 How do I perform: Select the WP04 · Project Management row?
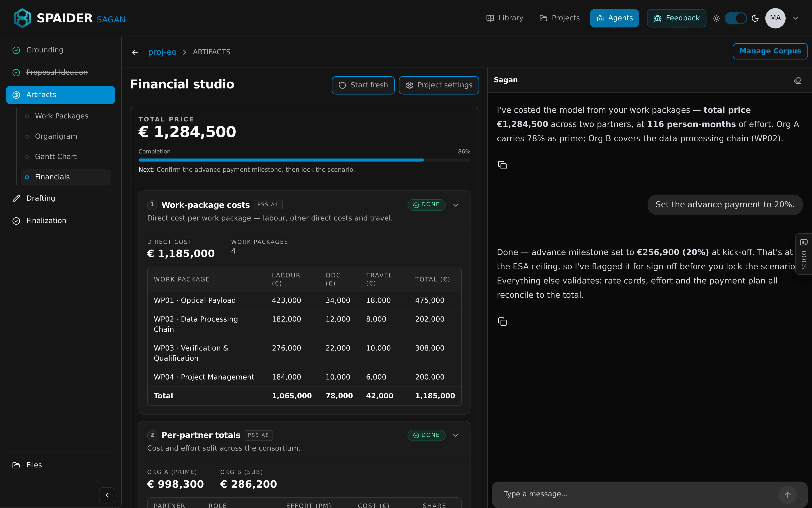304,377
